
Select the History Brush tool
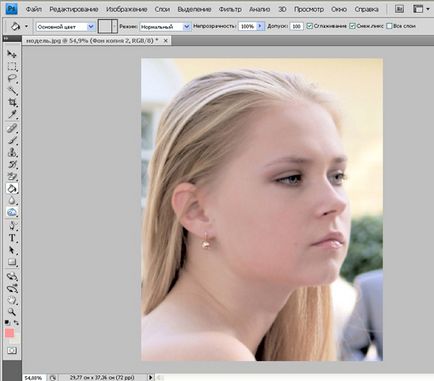[x=12, y=165]
